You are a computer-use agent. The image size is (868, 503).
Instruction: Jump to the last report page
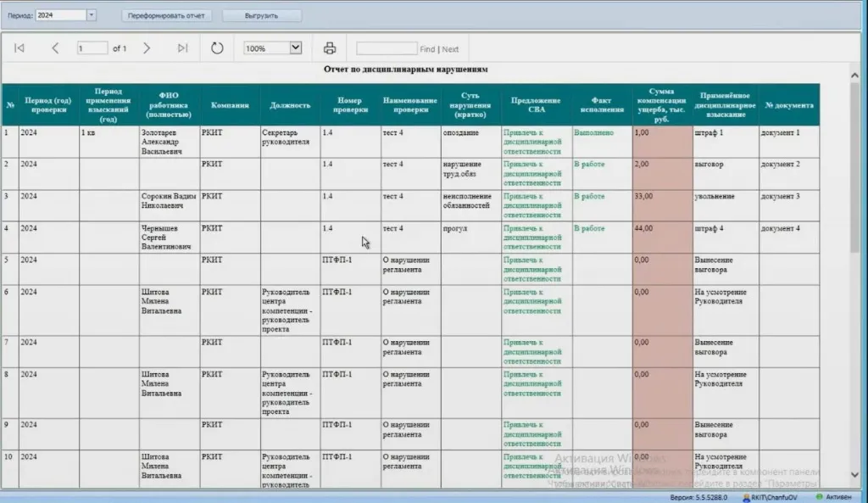click(x=182, y=48)
